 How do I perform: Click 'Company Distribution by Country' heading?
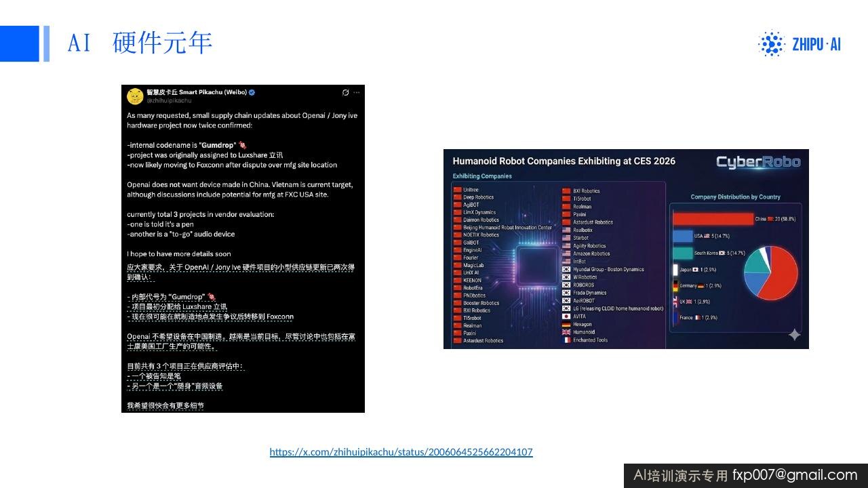point(735,197)
